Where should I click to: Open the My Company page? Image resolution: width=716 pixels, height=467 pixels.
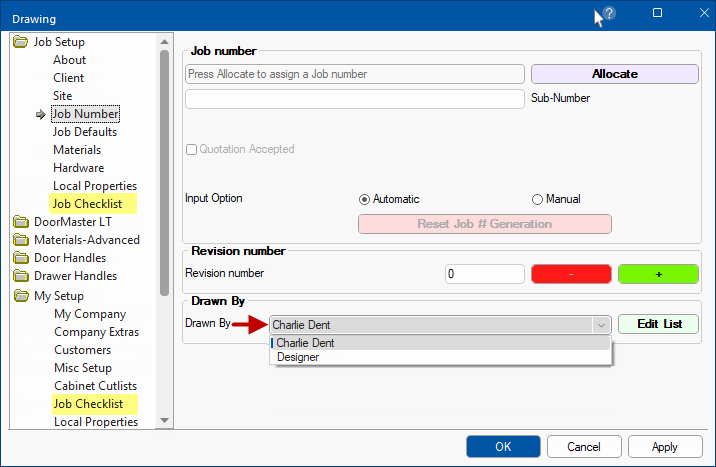90,314
